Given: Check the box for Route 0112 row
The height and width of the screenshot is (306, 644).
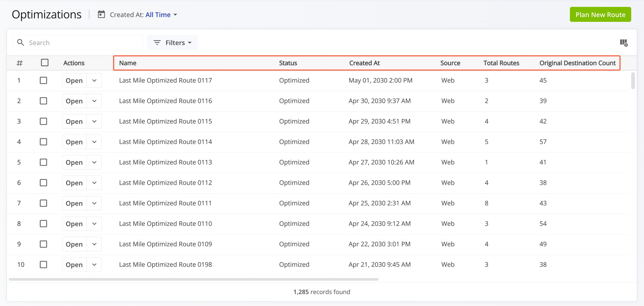Looking at the screenshot, I should click(x=43, y=183).
